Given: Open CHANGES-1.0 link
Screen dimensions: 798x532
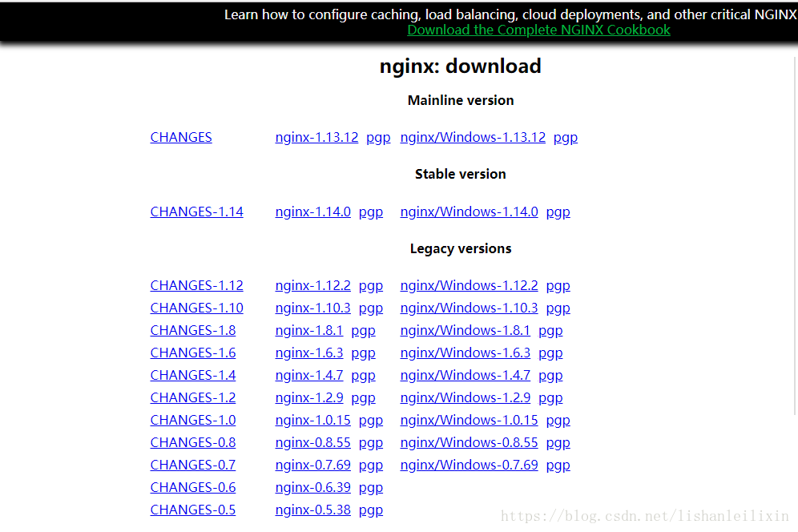Looking at the screenshot, I should [x=193, y=420].
